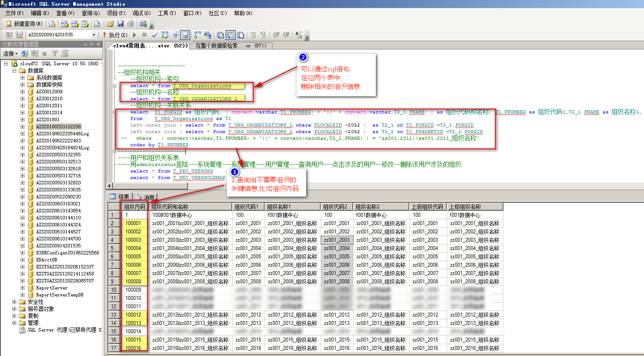
Task: Toggle Include Actual Execution Plan
Action: pos(198,35)
